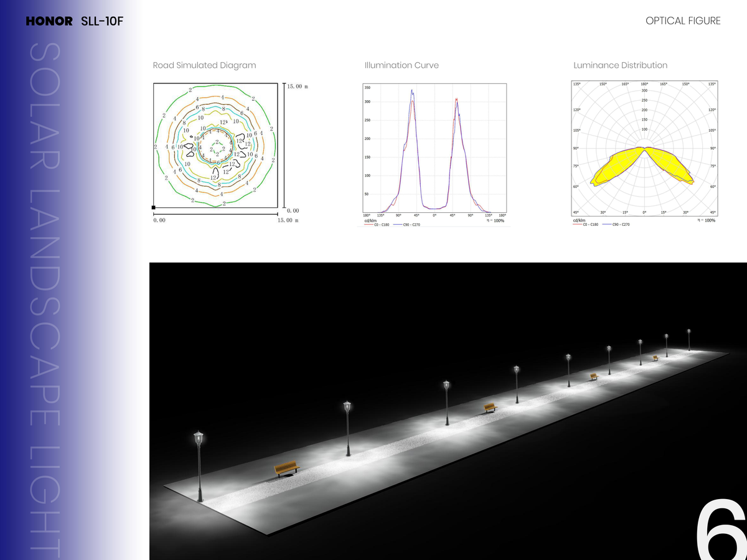747x560 pixels.
Task: Click the large page number 6
Action: click(721, 531)
